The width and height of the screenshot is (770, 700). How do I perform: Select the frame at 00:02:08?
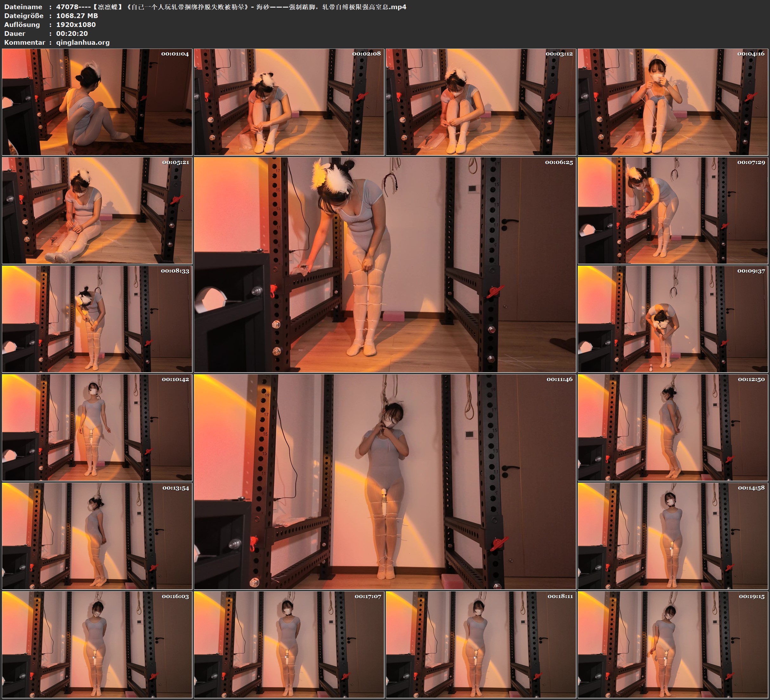click(x=289, y=102)
